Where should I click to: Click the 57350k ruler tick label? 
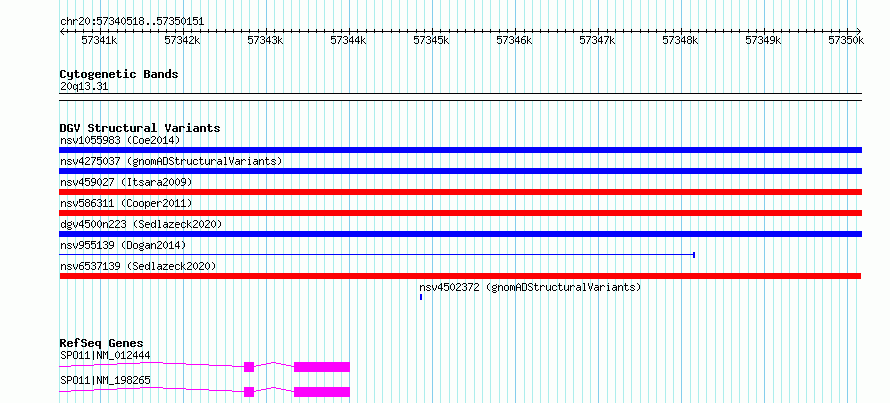pos(846,40)
